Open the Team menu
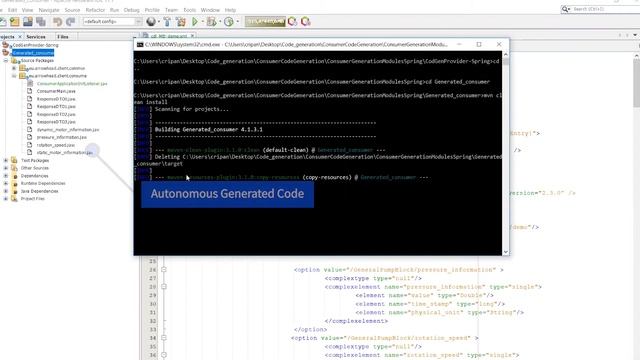The width and height of the screenshot is (640, 360). click(171, 10)
